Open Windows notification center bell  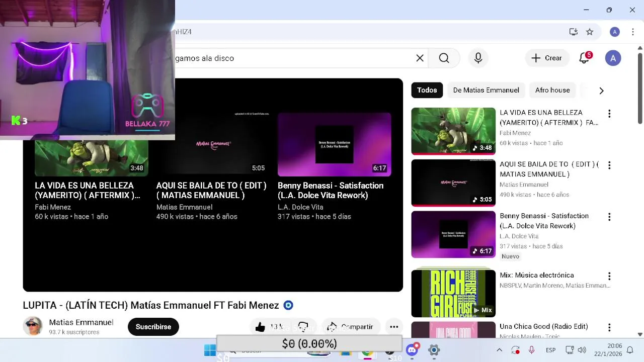[x=629, y=350]
